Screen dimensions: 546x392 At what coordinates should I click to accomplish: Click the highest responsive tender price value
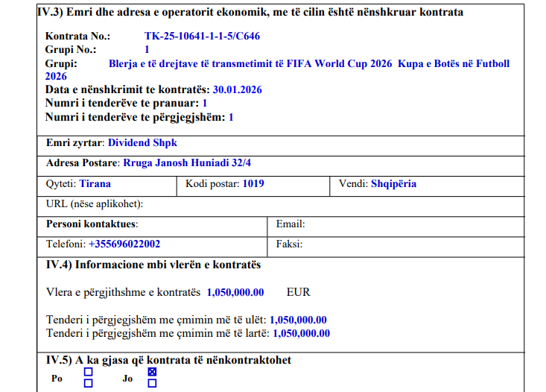(x=301, y=333)
